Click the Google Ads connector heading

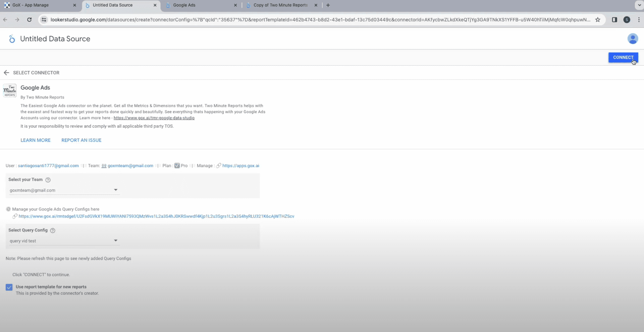35,88
